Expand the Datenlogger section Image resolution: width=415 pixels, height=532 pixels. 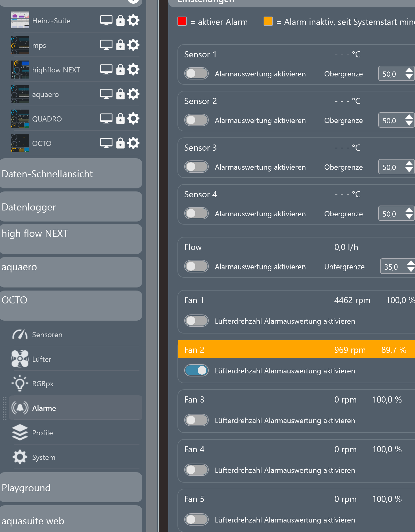coord(71,207)
